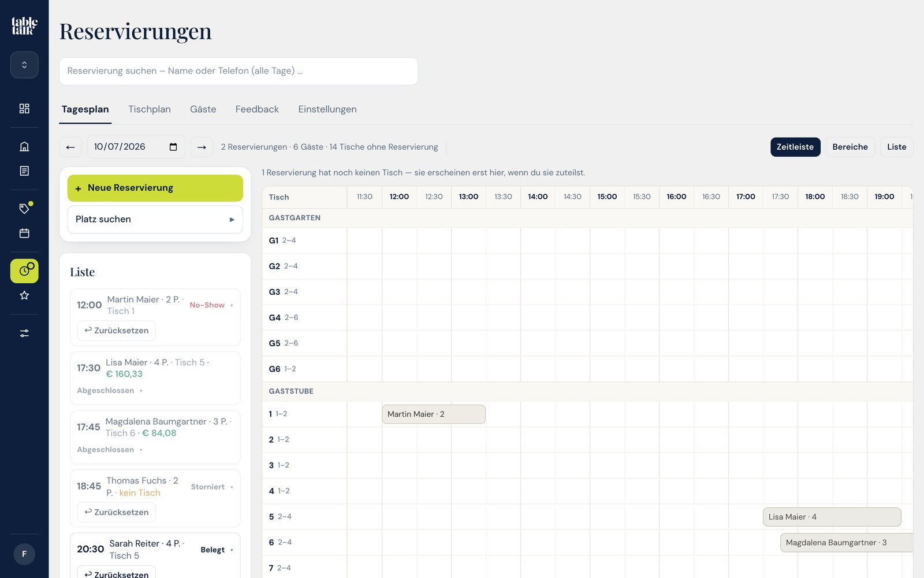Open the highlighted reservations clock icon
Viewport: 924px width, 578px height.
click(x=24, y=271)
